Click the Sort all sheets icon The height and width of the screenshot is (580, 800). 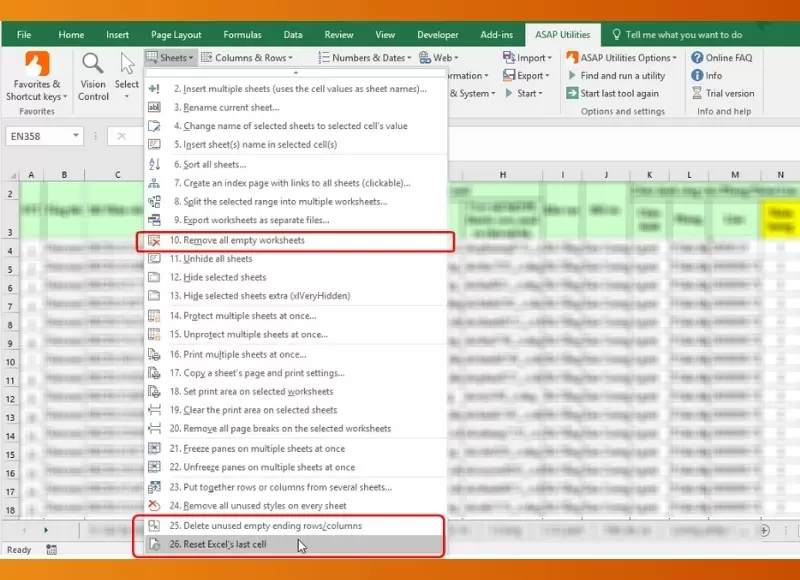[x=154, y=164]
